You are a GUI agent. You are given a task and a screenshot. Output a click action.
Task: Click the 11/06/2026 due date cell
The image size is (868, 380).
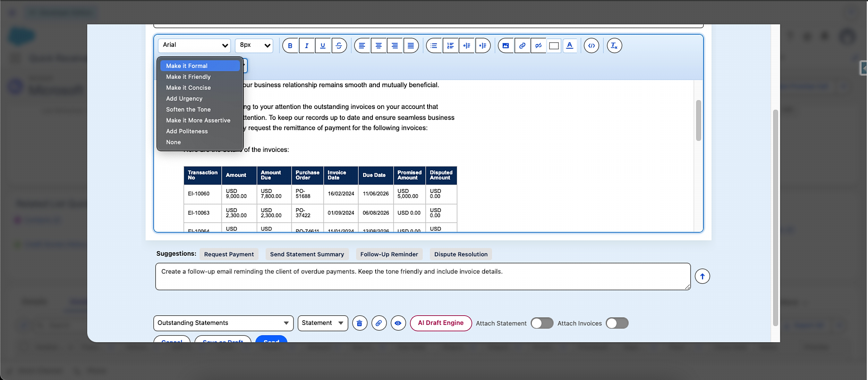coord(376,194)
